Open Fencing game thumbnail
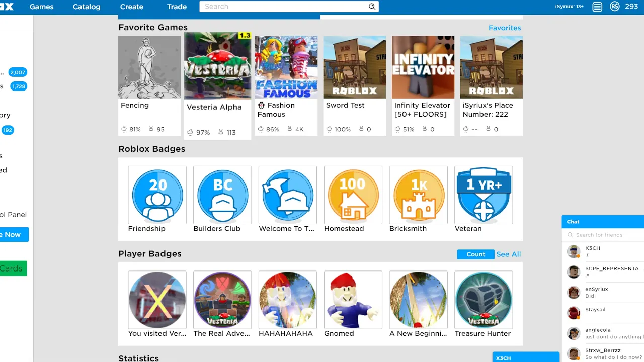This screenshot has width=644, height=362. pos(149,67)
